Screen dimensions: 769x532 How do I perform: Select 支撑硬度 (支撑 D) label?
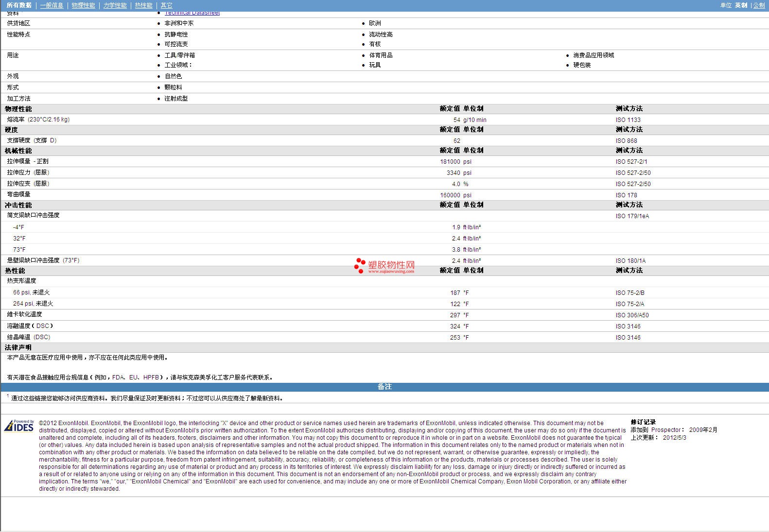(x=32, y=140)
